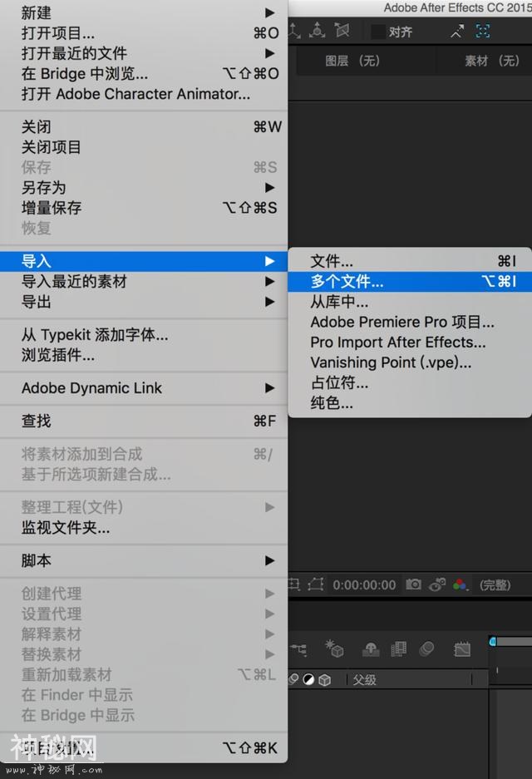Choose 从库中... in the import submenu
532x779 pixels.
point(411,302)
